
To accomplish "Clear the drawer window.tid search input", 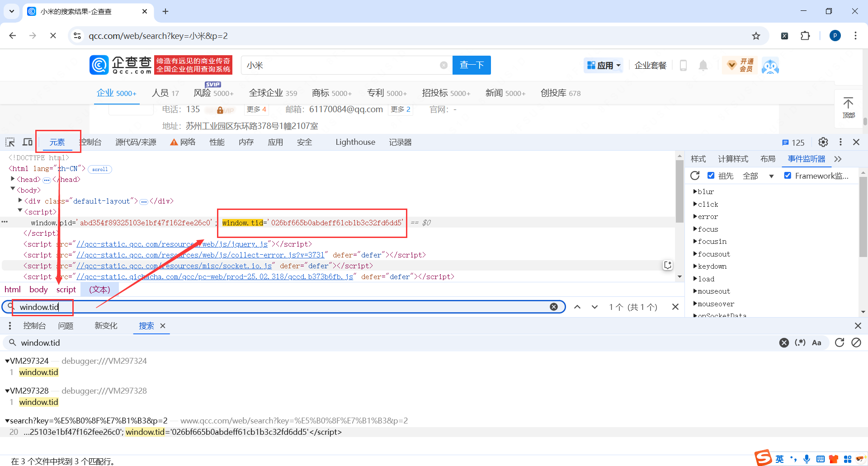I will (784, 342).
